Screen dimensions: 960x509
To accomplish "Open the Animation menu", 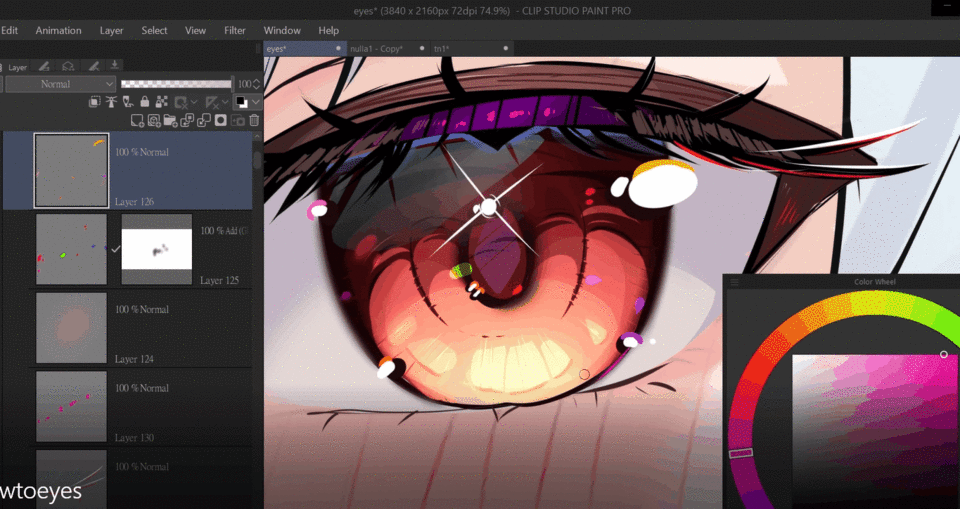I will coord(58,31).
